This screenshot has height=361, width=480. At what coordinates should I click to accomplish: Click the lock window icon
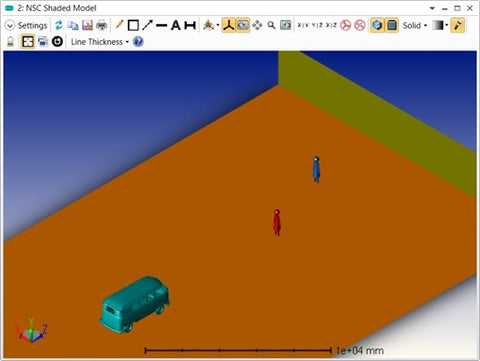coord(10,42)
